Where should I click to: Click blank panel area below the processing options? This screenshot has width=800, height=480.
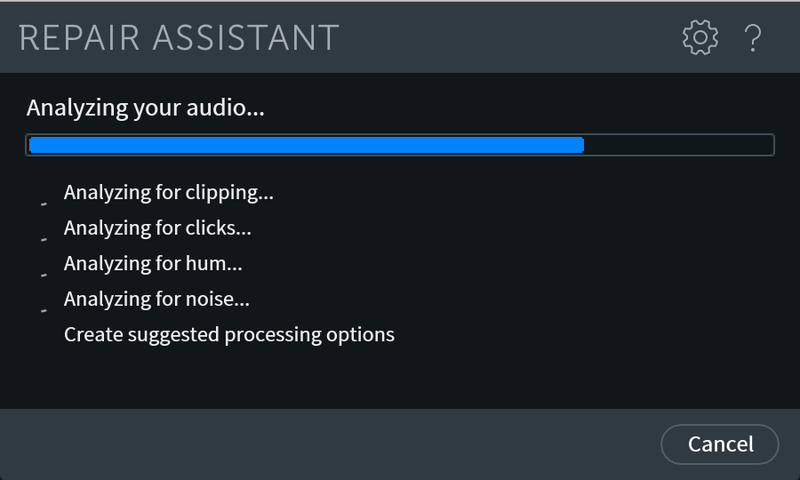(x=400, y=378)
